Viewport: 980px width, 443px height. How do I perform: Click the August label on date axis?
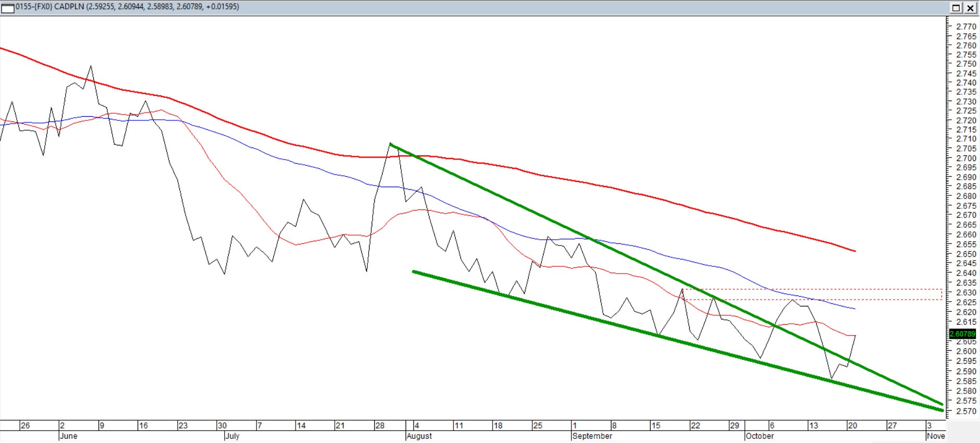coord(419,436)
